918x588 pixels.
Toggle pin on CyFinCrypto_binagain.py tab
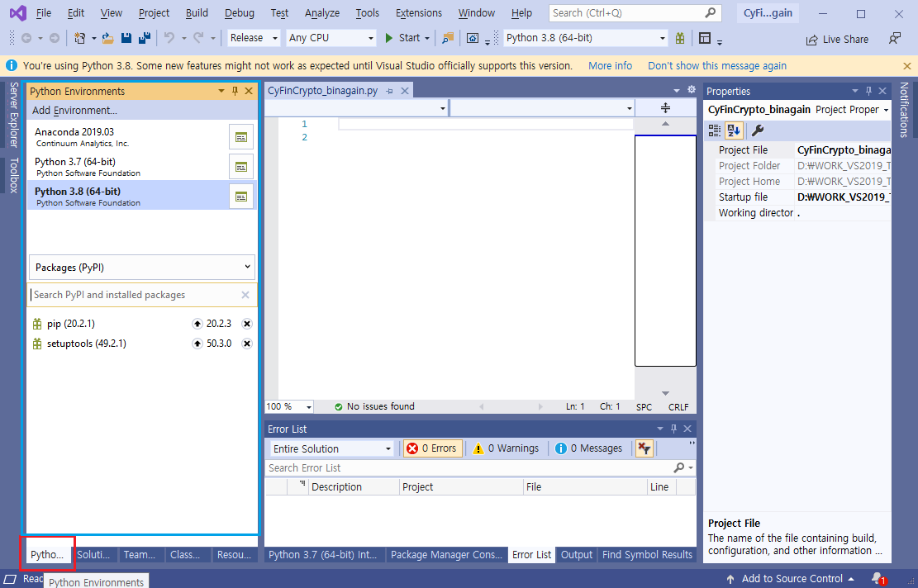click(390, 91)
